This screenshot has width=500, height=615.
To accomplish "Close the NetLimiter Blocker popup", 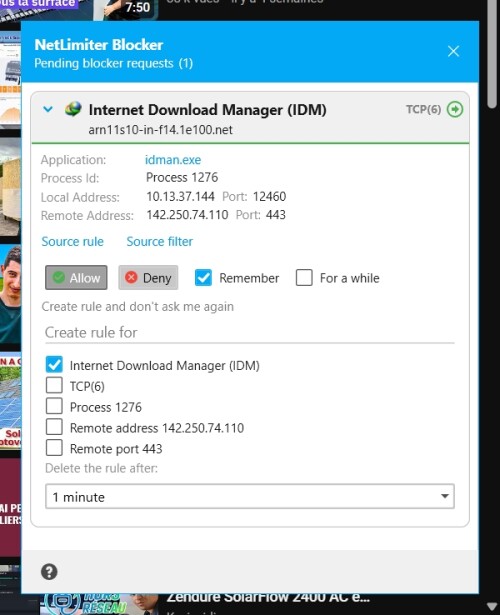I will 453,51.
